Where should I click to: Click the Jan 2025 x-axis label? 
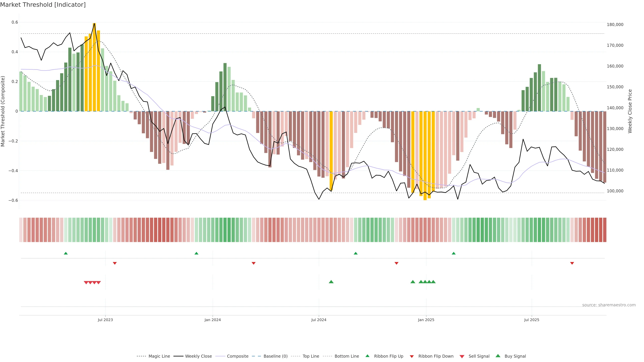pyautogui.click(x=426, y=320)
